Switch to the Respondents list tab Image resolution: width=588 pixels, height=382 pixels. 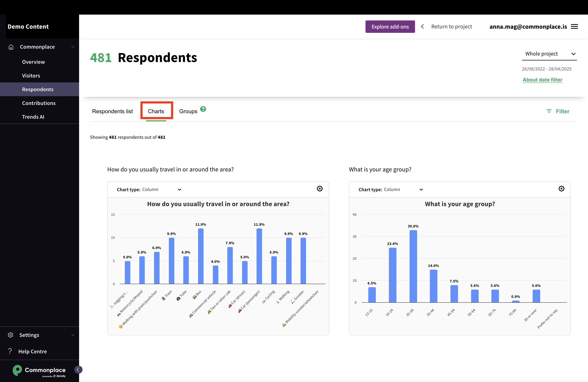pos(112,111)
